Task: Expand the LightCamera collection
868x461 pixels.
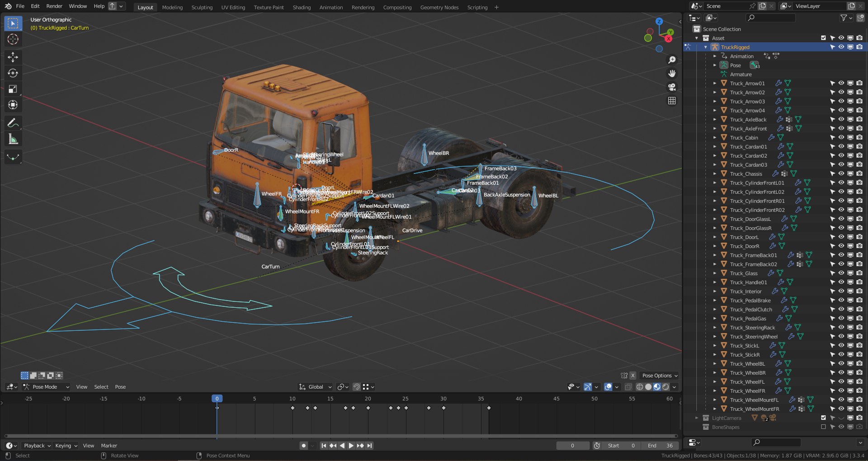Action: pyautogui.click(x=697, y=418)
